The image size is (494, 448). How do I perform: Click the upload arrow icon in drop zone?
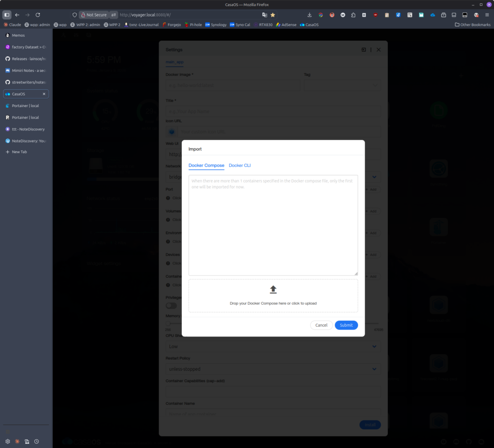tap(273, 290)
